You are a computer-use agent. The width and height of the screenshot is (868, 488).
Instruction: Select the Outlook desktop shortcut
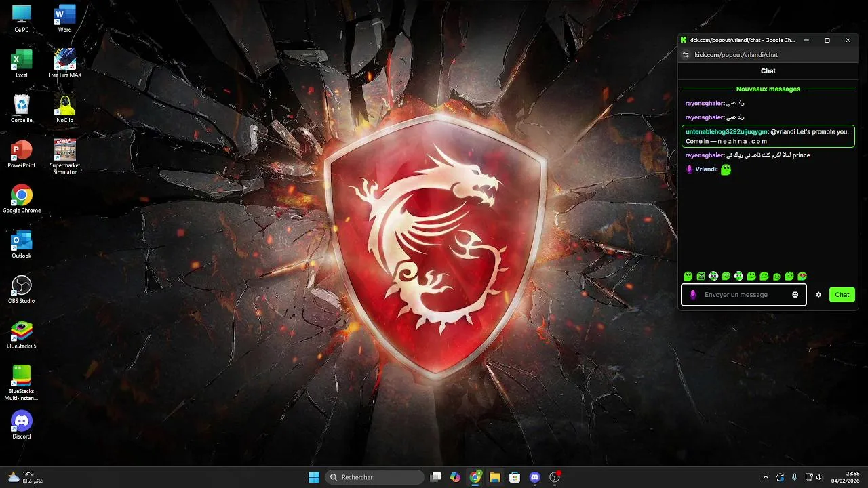tap(22, 244)
